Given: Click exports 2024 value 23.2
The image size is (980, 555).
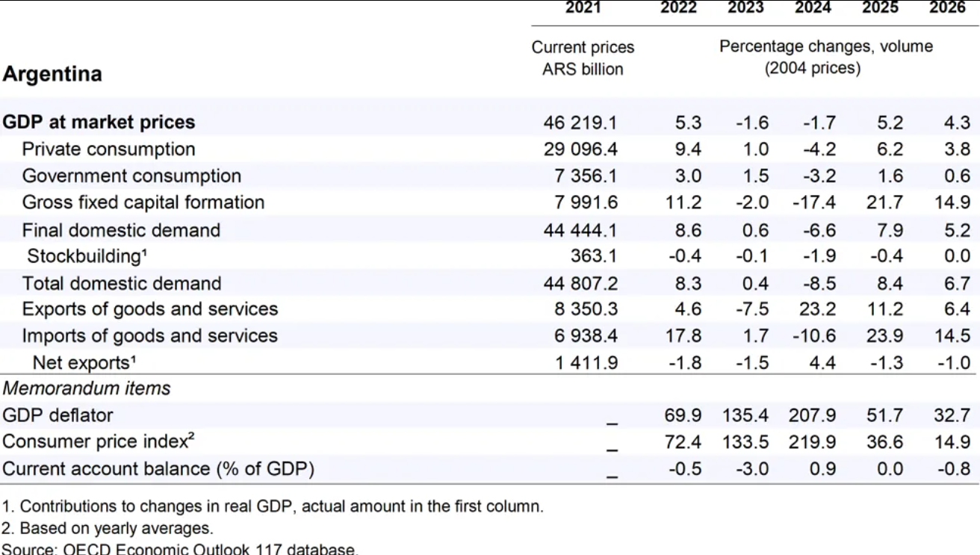Looking at the screenshot, I should point(818,309).
